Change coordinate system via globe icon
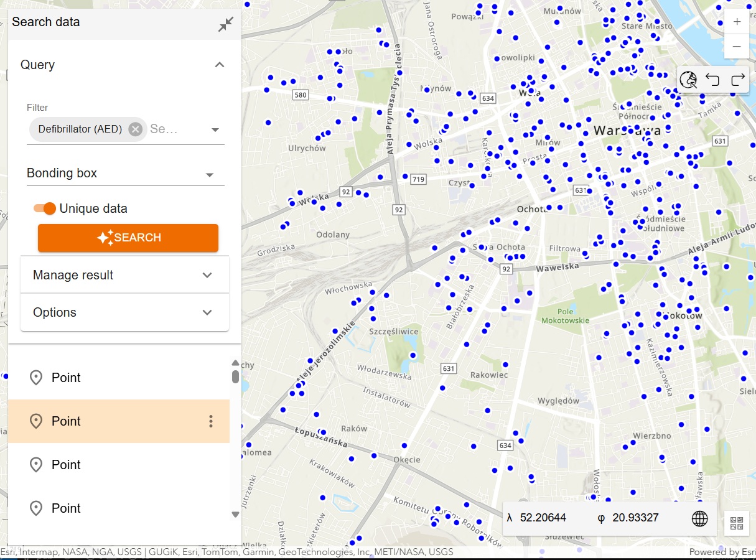This screenshot has height=560, width=756. (699, 518)
